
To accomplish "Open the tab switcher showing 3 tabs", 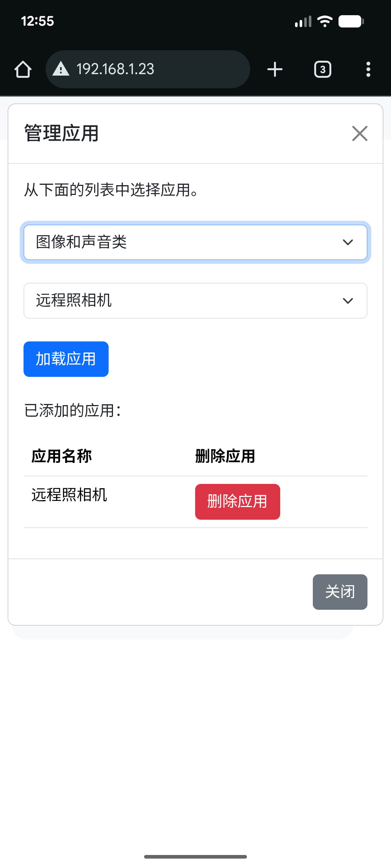I will click(323, 69).
